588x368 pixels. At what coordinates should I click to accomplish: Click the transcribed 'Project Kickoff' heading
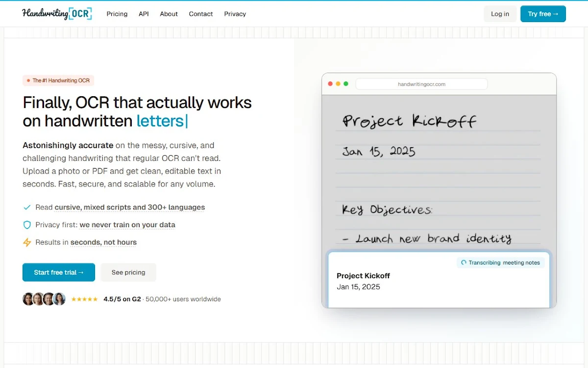pos(364,276)
